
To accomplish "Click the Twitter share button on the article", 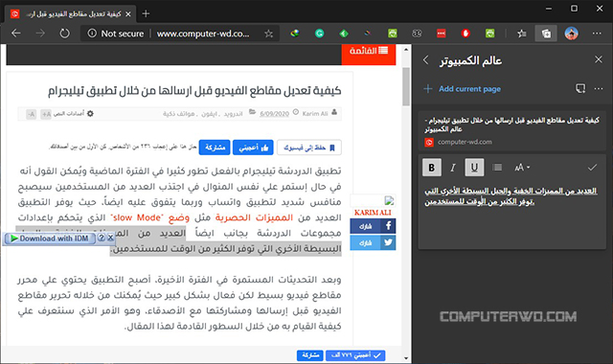I will 373,242.
